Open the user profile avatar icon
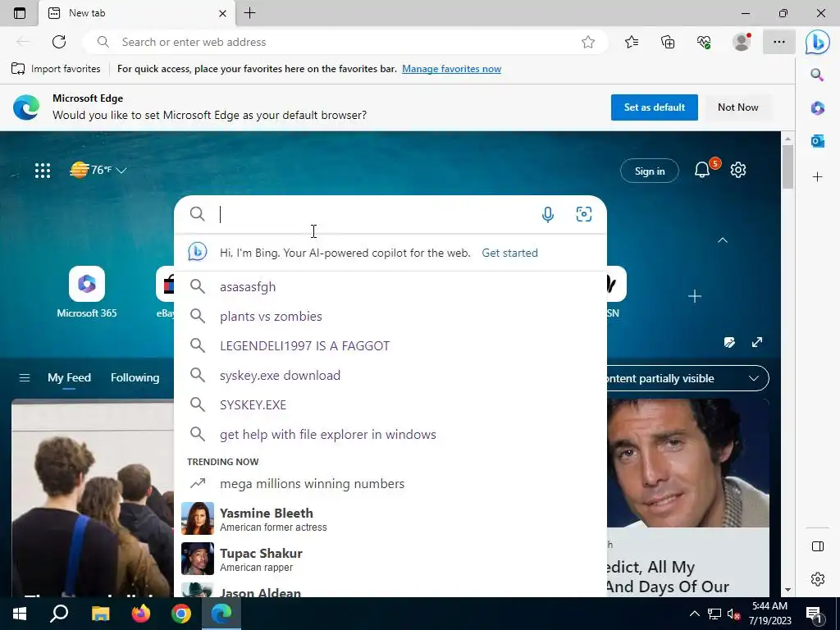The image size is (840, 630). coord(742,42)
